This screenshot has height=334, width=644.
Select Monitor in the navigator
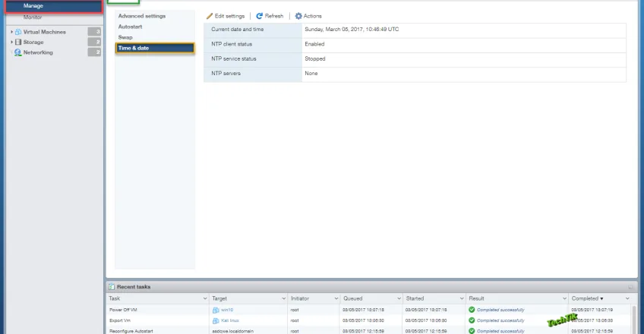coord(33,17)
